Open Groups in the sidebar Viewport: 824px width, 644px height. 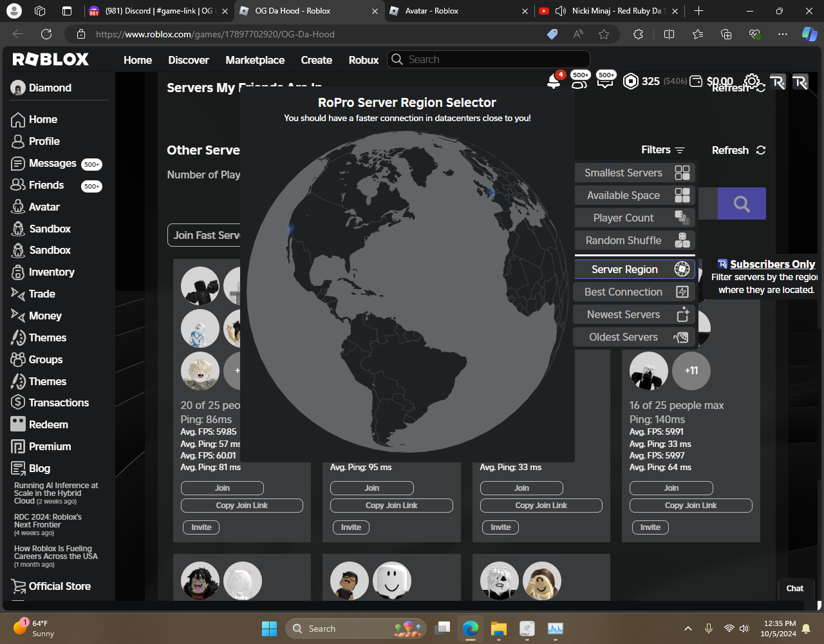pos(37,359)
